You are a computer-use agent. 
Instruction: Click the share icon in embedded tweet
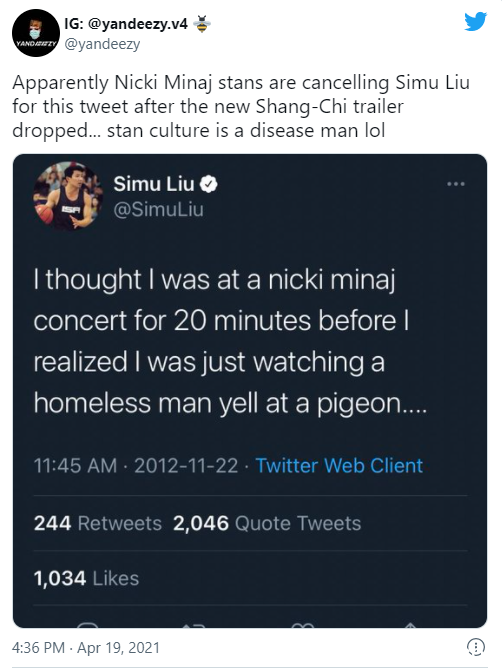pyautogui.click(x=410, y=625)
